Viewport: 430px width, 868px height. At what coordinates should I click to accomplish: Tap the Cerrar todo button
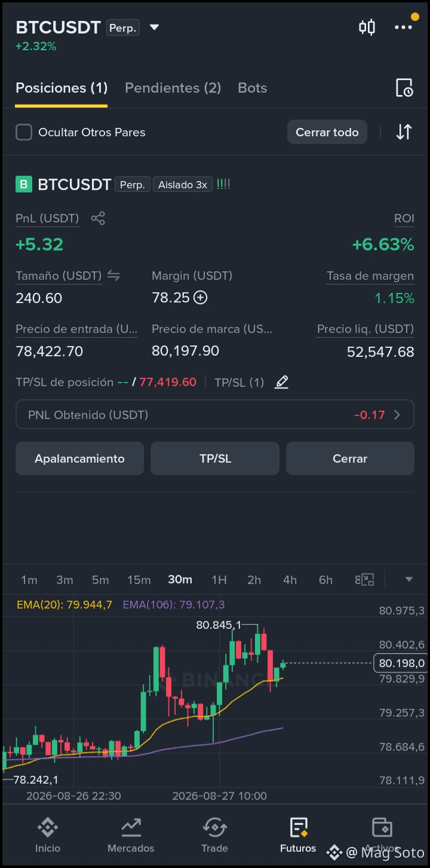pyautogui.click(x=327, y=132)
